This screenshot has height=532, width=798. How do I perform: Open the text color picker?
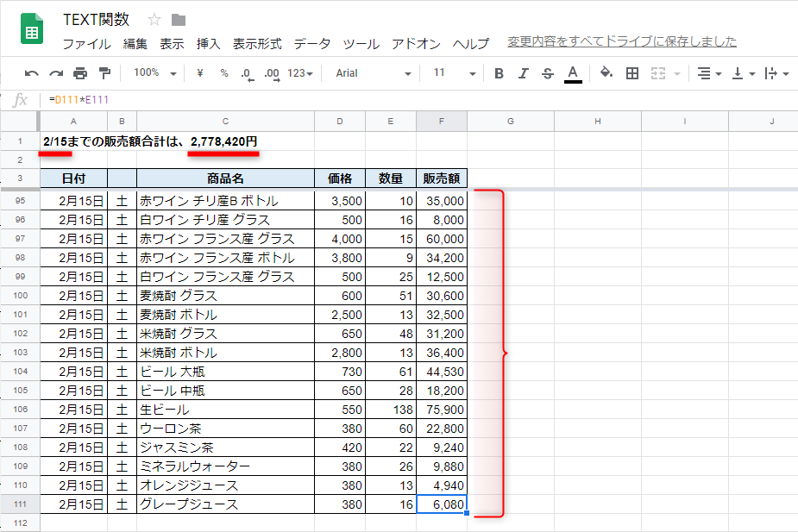[x=573, y=73]
